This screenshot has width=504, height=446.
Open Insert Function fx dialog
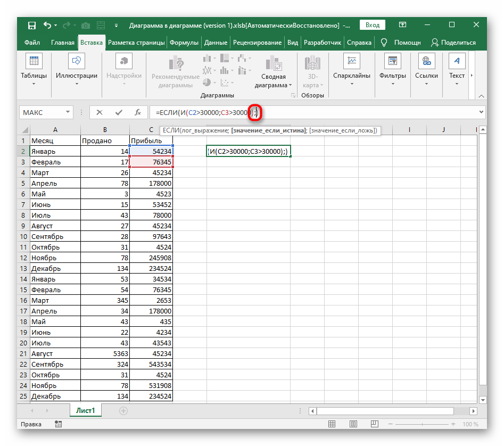pos(137,112)
